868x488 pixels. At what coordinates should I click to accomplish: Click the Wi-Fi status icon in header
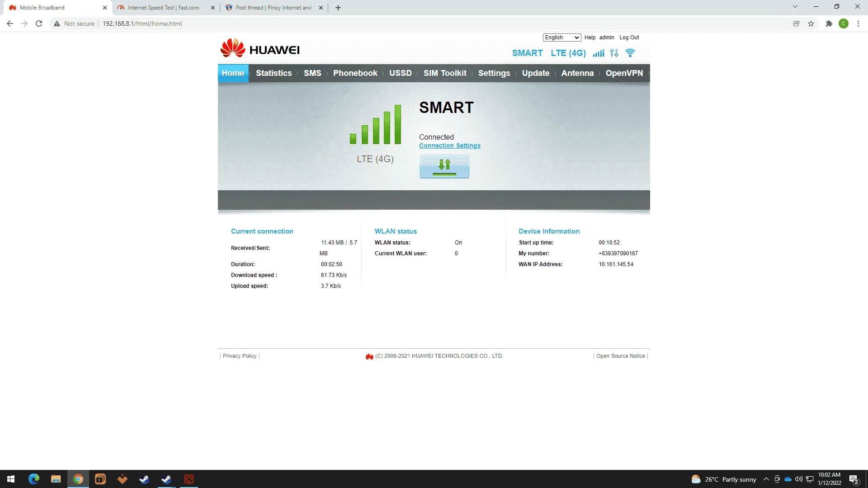[630, 53]
